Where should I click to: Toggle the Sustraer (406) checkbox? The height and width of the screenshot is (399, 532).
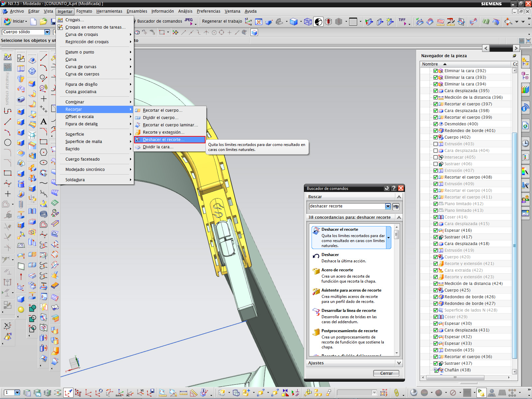435,164
